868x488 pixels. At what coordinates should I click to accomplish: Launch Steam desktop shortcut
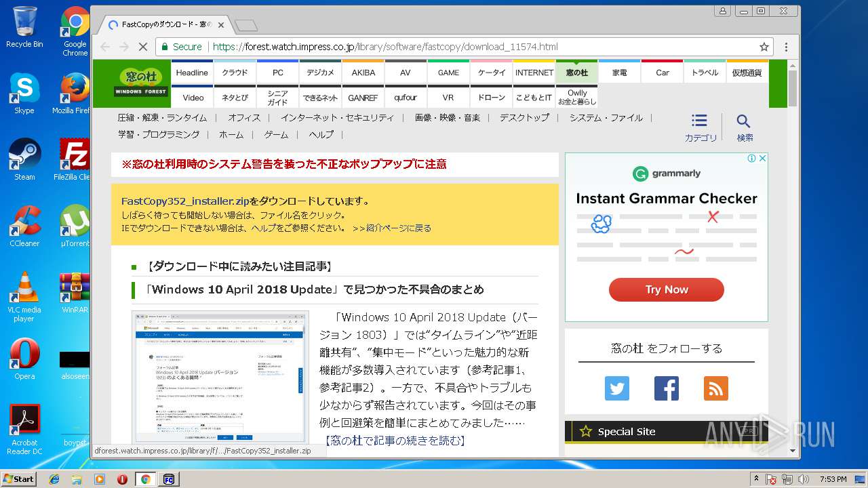coord(24,160)
